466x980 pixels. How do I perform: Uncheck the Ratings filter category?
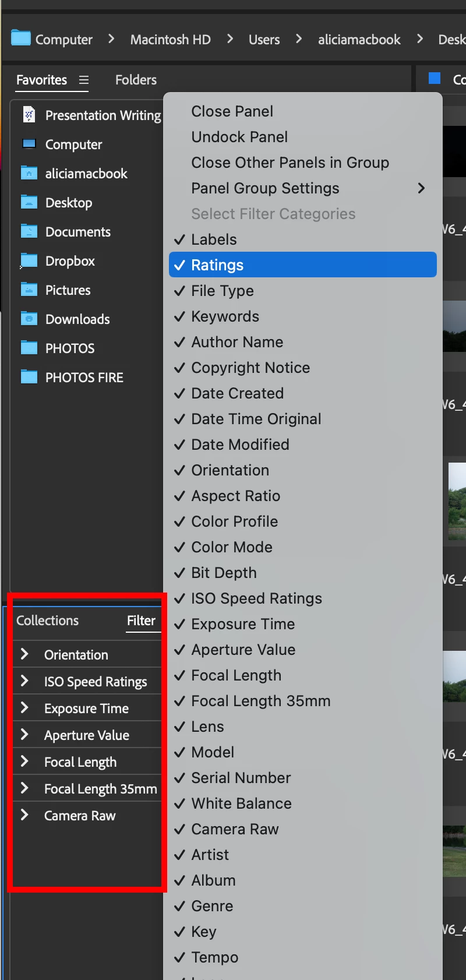(x=302, y=265)
